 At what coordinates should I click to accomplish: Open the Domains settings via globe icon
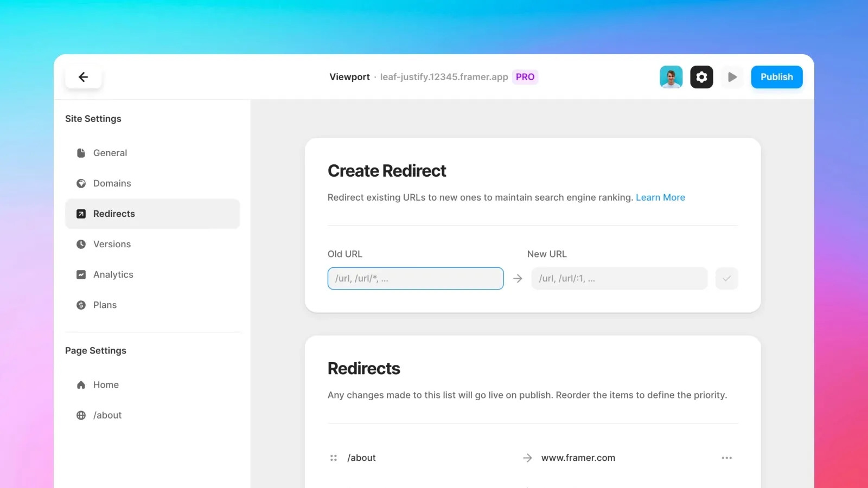[80, 183]
